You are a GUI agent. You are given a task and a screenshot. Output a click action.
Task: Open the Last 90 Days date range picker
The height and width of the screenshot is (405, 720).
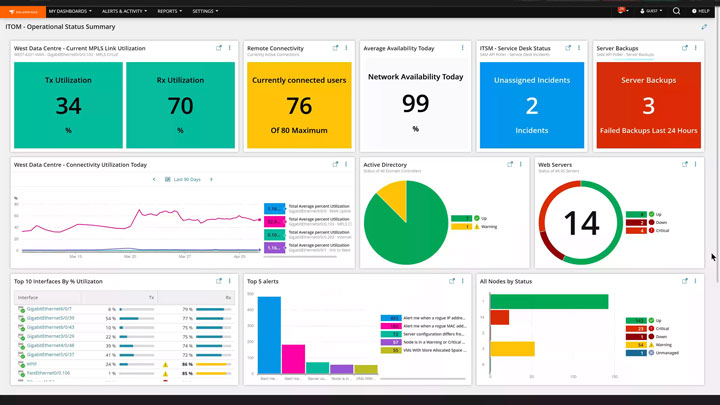[183, 180]
